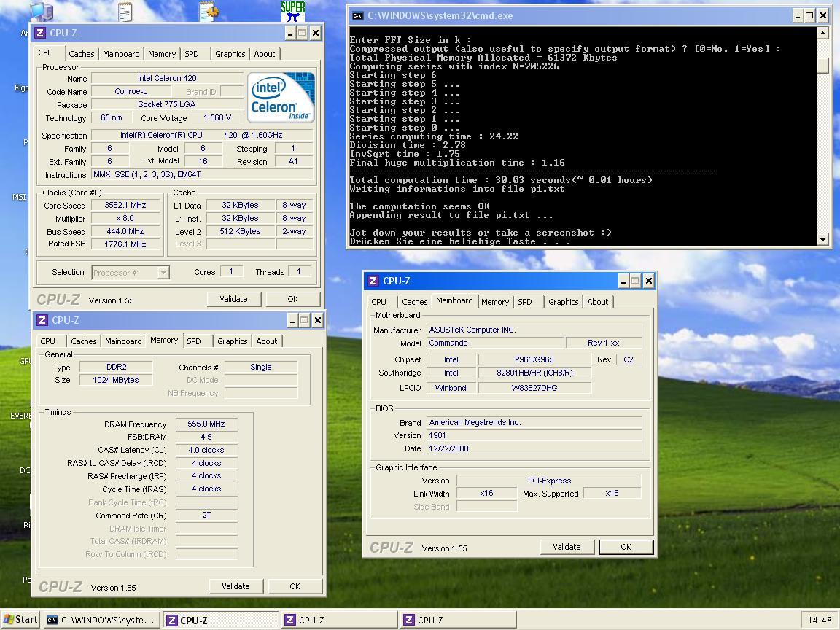Open the SUPER PI desktop icon
Screen dimensions: 840x630
[292, 11]
